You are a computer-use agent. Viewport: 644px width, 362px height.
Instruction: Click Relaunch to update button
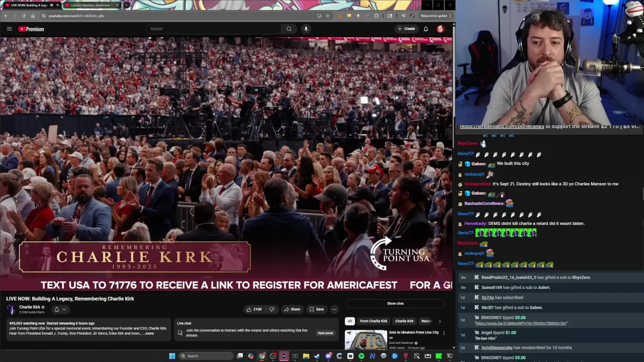(434, 16)
